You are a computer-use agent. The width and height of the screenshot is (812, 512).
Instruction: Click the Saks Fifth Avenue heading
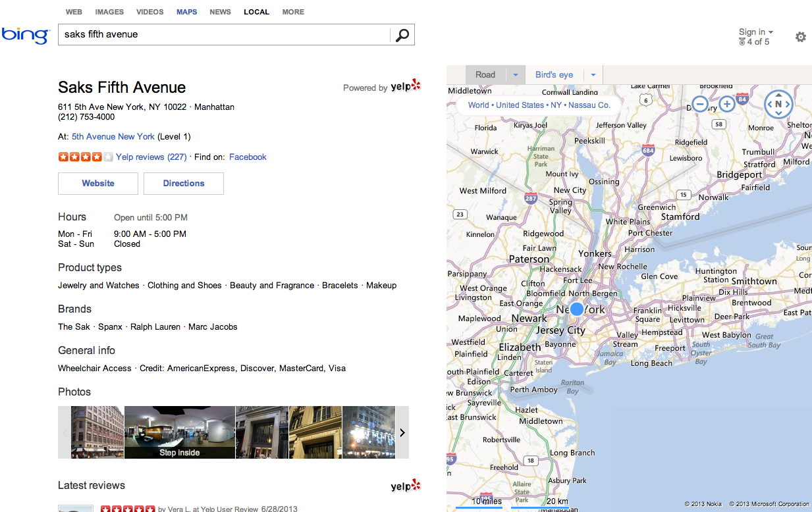tap(122, 88)
